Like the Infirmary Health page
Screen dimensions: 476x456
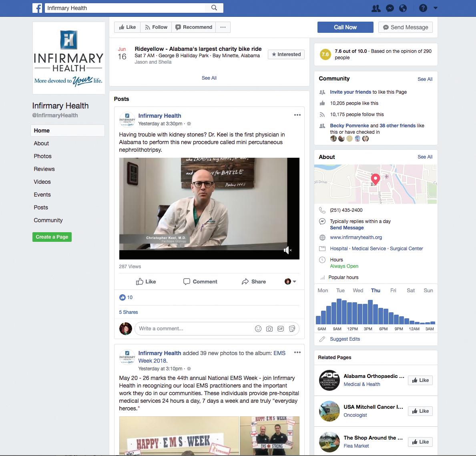[x=127, y=27]
